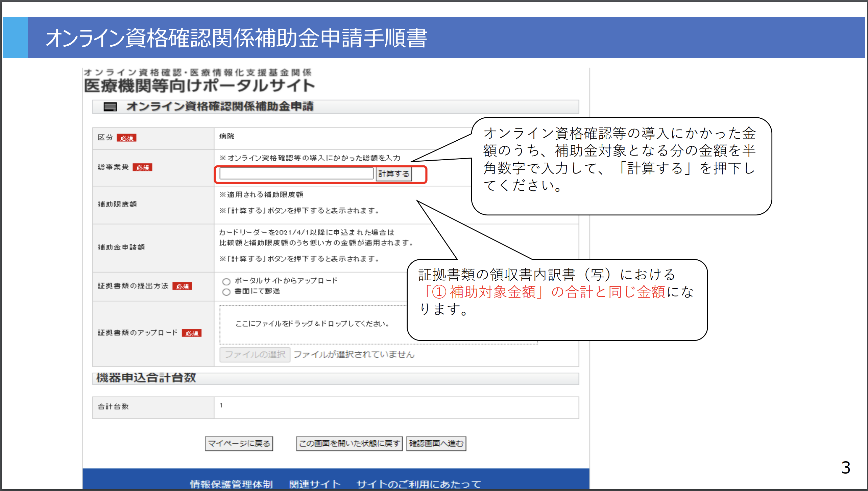Viewport: 868px width, 491px height.
Task: Click この画面を開いた状態に戻す button
Action: coord(349,443)
